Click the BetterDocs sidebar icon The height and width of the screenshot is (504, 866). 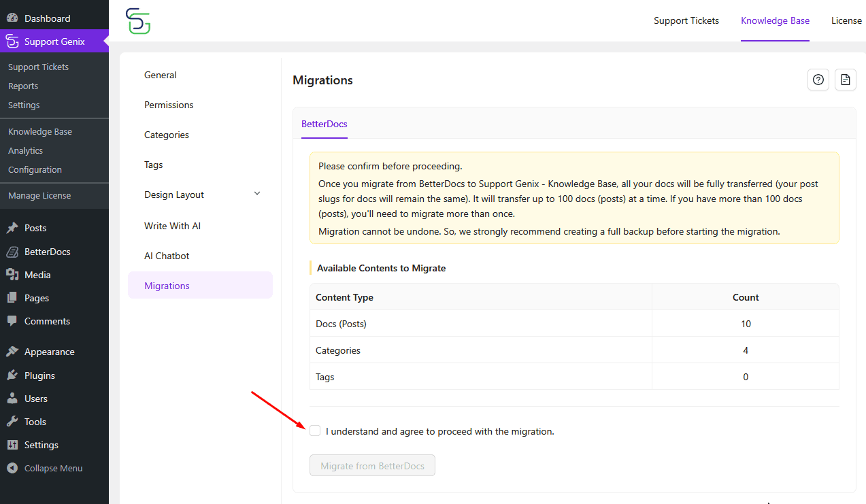(12, 252)
